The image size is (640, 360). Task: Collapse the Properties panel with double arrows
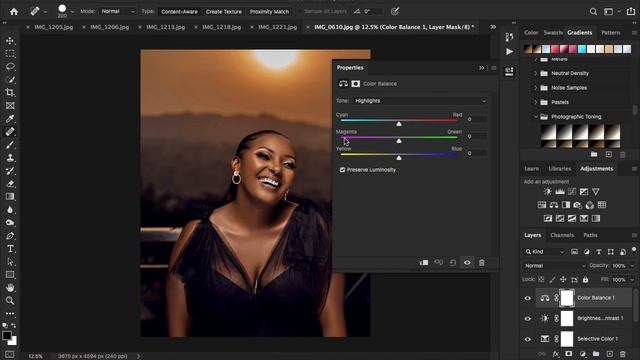(482, 68)
